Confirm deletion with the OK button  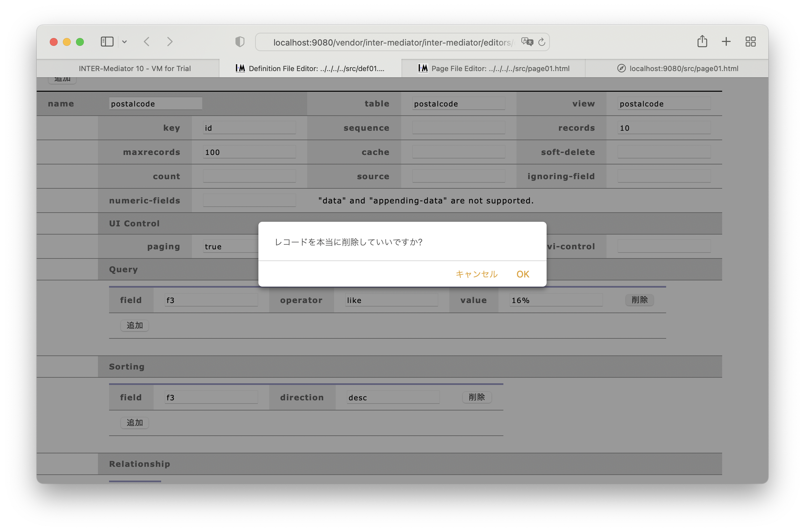(x=523, y=274)
